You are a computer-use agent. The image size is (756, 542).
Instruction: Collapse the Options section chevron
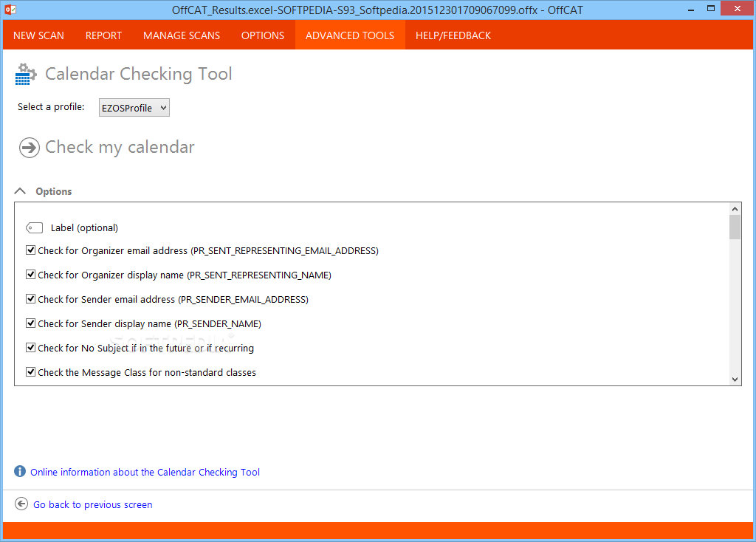tap(20, 191)
